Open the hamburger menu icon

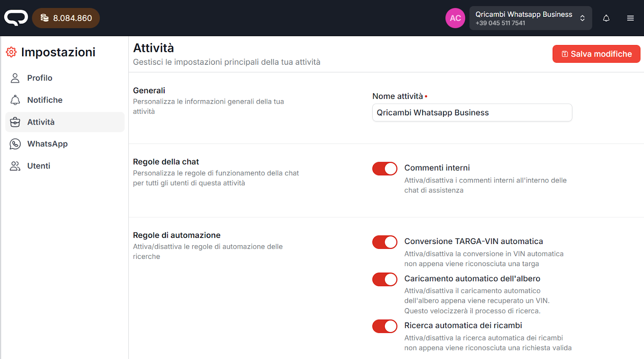click(x=630, y=18)
